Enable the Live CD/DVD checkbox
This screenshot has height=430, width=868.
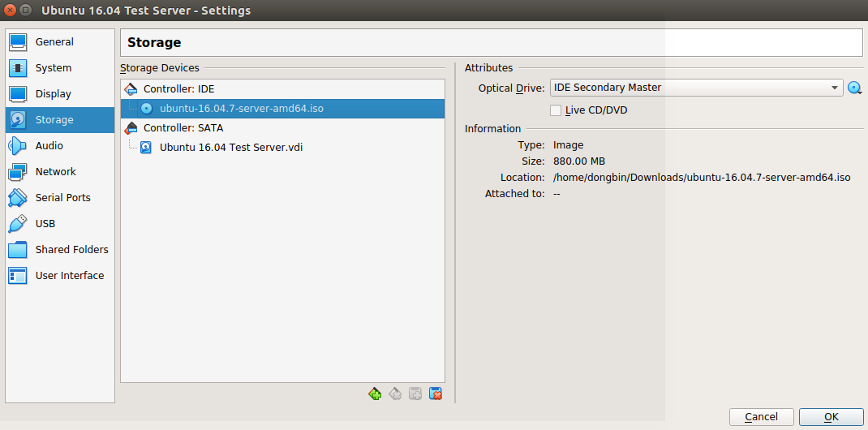pyautogui.click(x=556, y=110)
